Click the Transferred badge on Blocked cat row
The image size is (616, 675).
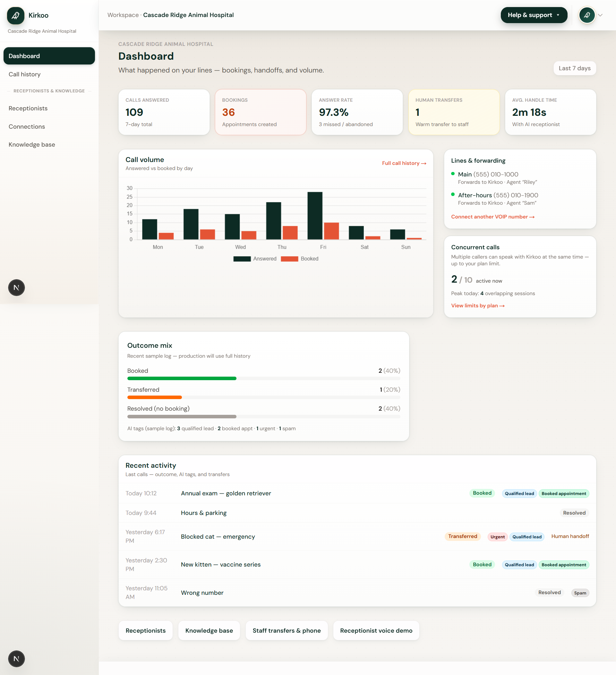point(463,536)
